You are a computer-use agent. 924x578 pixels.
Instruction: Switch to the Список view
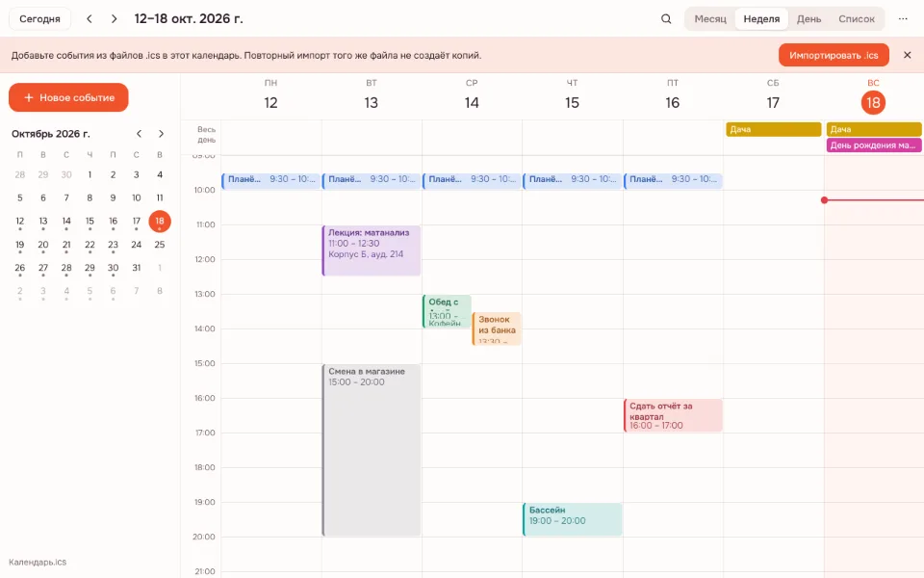pyautogui.click(x=857, y=19)
